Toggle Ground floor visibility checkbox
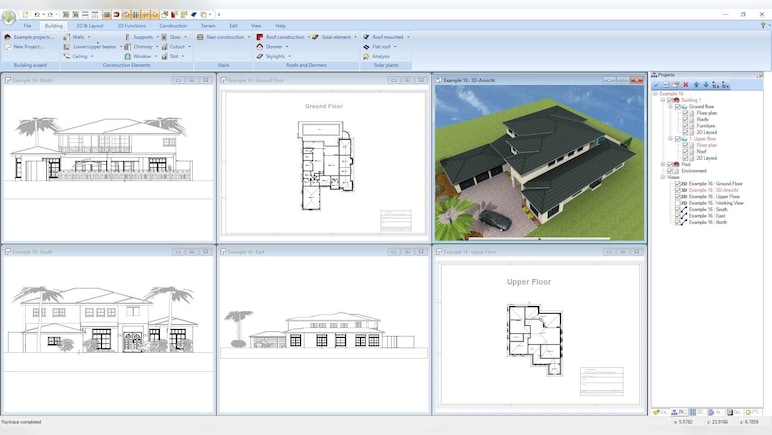This screenshot has width=772, height=435. pos(677,106)
